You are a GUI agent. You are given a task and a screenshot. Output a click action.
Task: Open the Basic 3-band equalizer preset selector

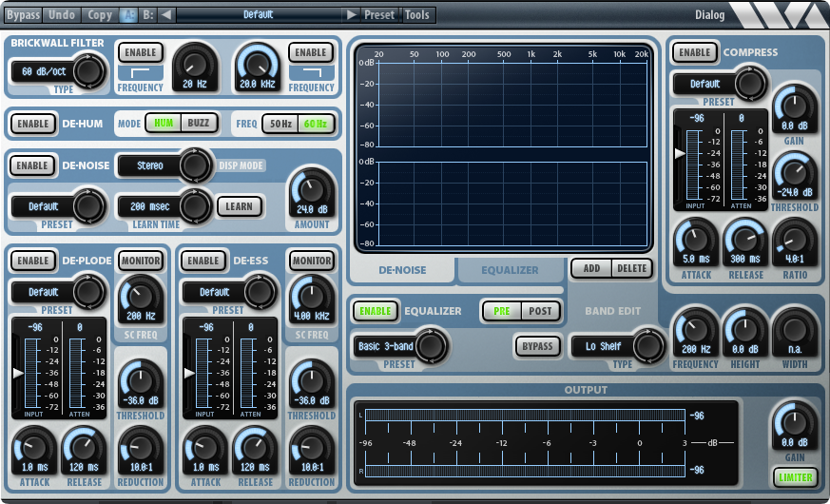point(400,346)
